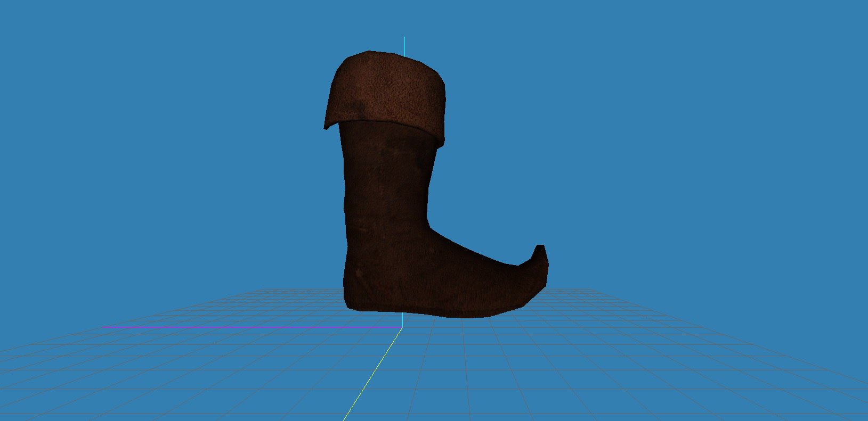This screenshot has width=868, height=421.
Task: Deselect by clicking blue background left of boot
Action: [x=160, y=160]
